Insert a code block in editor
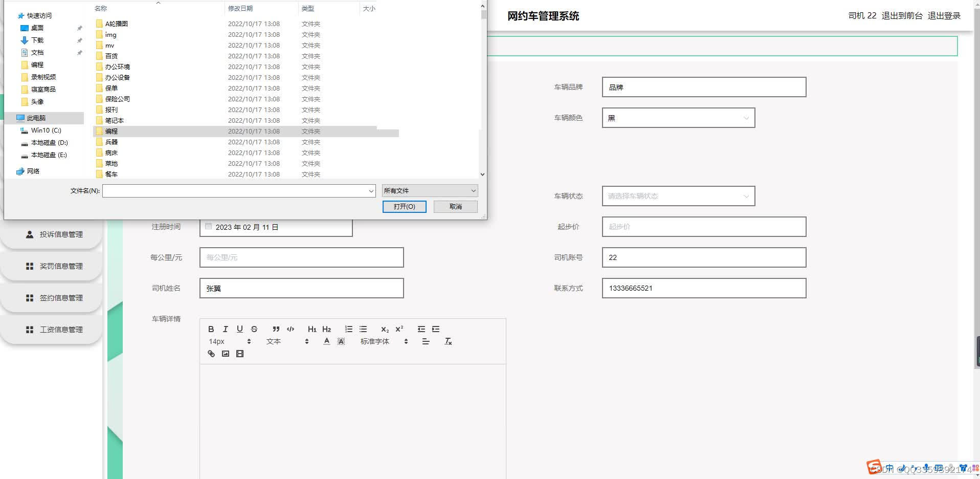The height and width of the screenshot is (479, 980). (291, 329)
